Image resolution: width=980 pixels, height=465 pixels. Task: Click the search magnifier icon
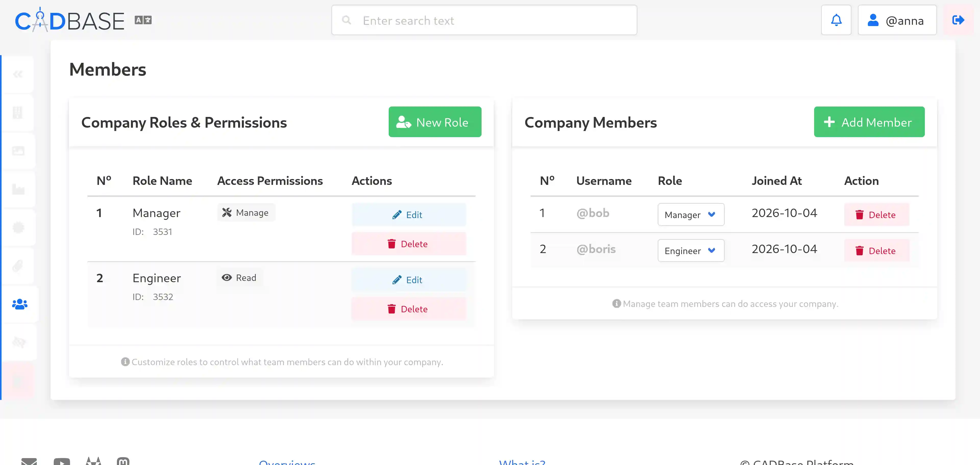(346, 20)
